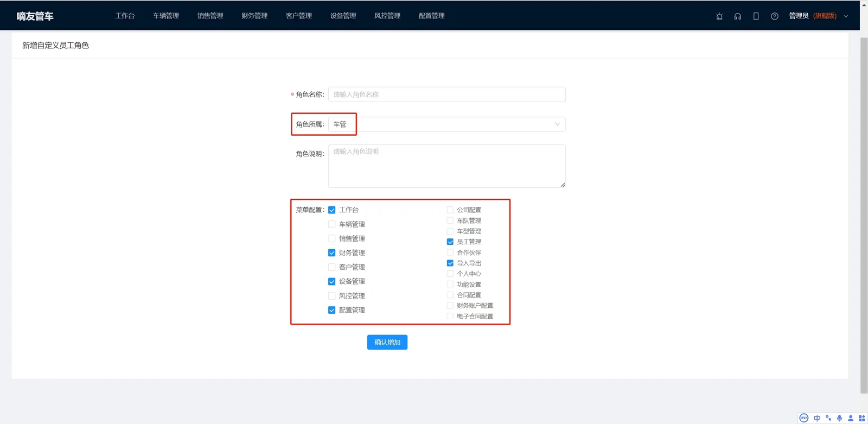Click the 嘀友管车 logo

tap(35, 16)
